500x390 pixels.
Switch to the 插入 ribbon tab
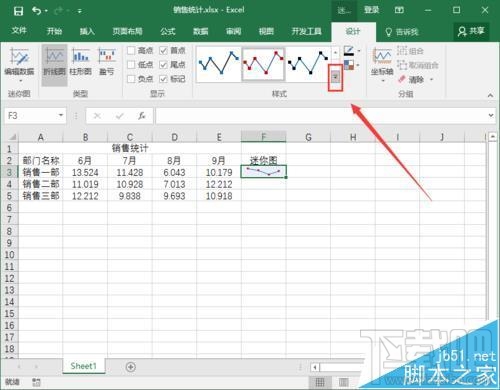tap(87, 31)
